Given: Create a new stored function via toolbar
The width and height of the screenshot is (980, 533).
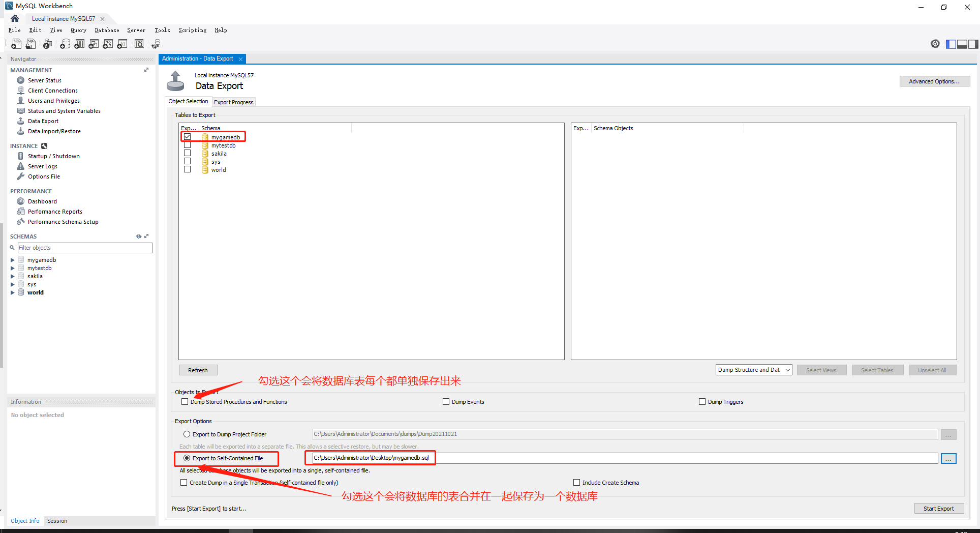Looking at the screenshot, I should 122,44.
